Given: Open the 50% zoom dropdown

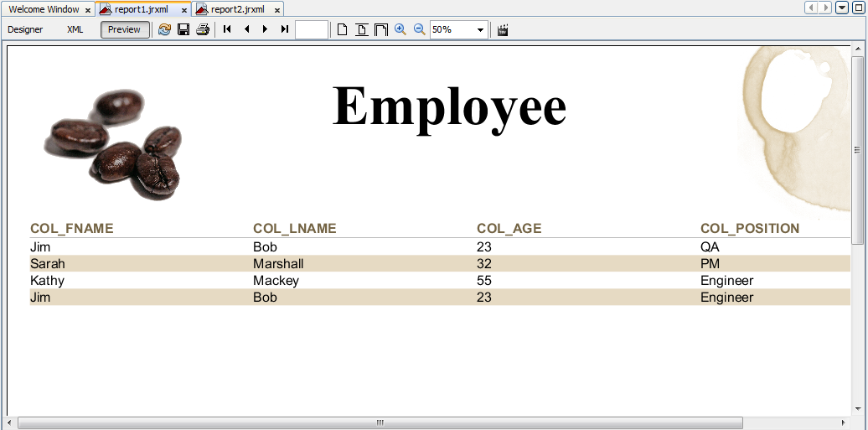Looking at the screenshot, I should (480, 30).
